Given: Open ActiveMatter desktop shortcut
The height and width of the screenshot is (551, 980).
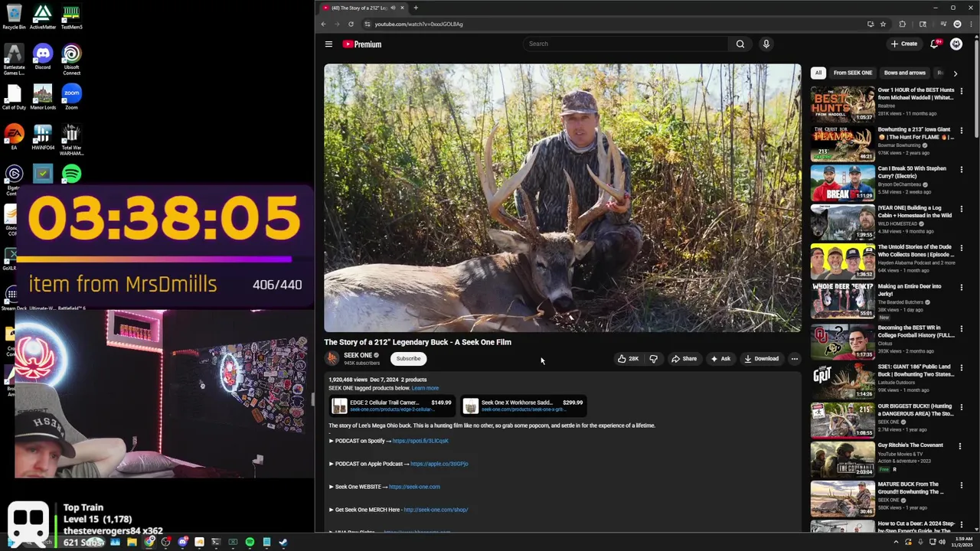Looking at the screenshot, I should coord(43,18).
